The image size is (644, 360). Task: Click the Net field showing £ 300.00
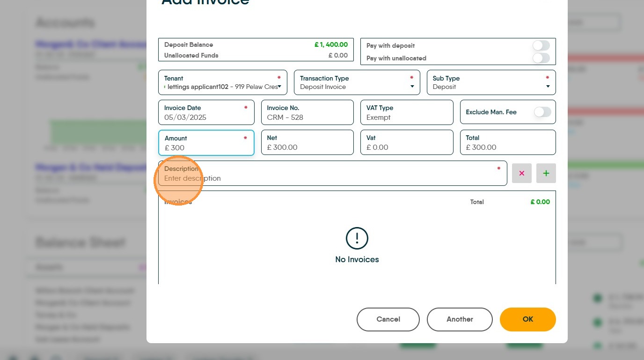[x=307, y=142]
